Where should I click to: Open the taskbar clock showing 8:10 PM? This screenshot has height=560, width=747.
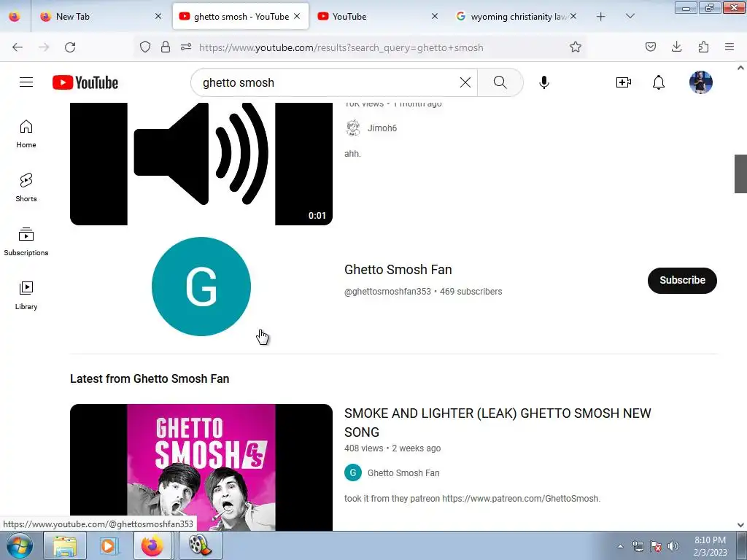710,546
